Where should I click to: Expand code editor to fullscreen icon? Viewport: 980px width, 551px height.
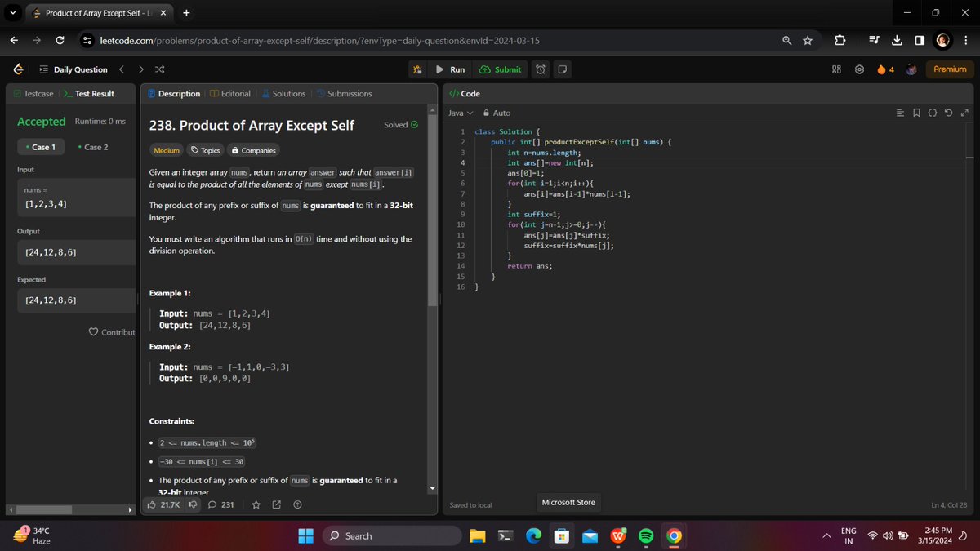click(965, 113)
